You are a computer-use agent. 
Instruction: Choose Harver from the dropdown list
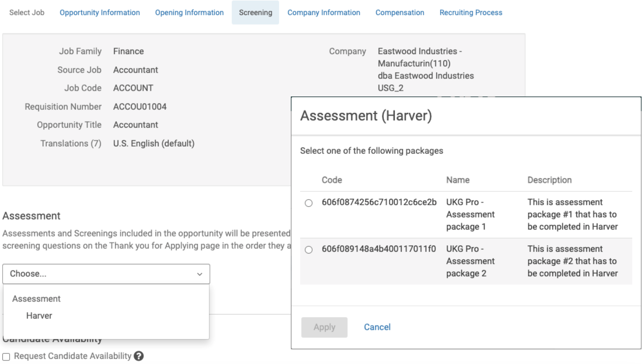[39, 316]
